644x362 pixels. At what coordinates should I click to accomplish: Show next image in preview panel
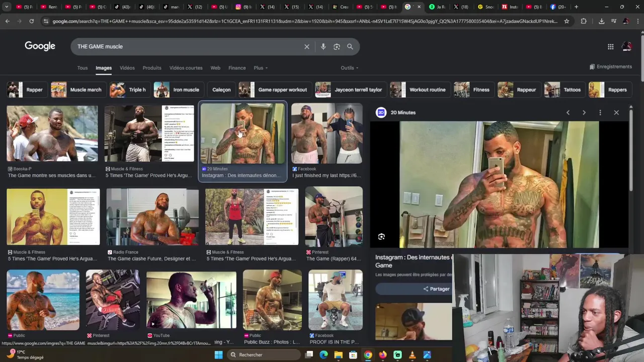[x=584, y=113]
